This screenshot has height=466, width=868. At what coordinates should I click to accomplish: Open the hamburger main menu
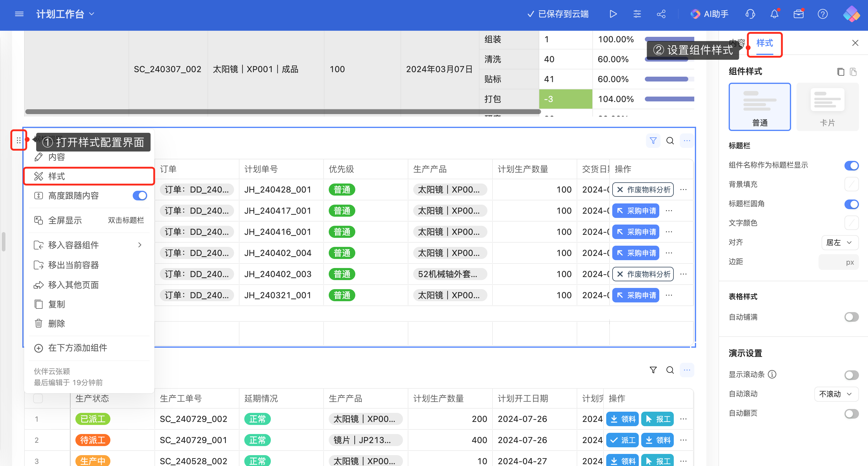[x=19, y=14]
